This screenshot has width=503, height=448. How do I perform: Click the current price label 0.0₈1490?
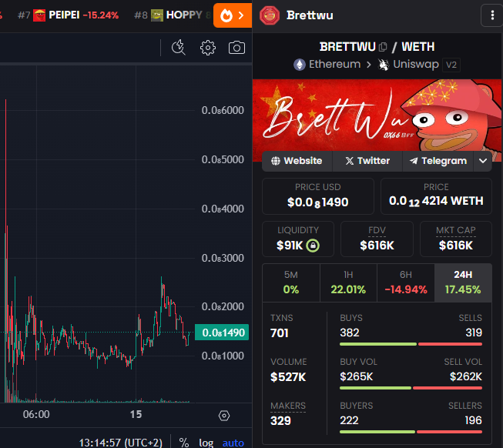pyautogui.click(x=222, y=333)
